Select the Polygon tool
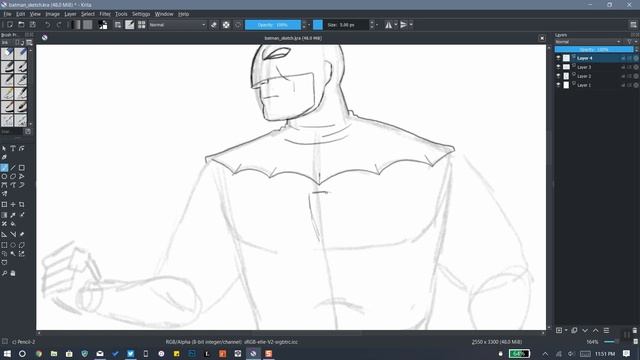Image resolution: width=640 pixels, height=360 pixels. [13, 177]
